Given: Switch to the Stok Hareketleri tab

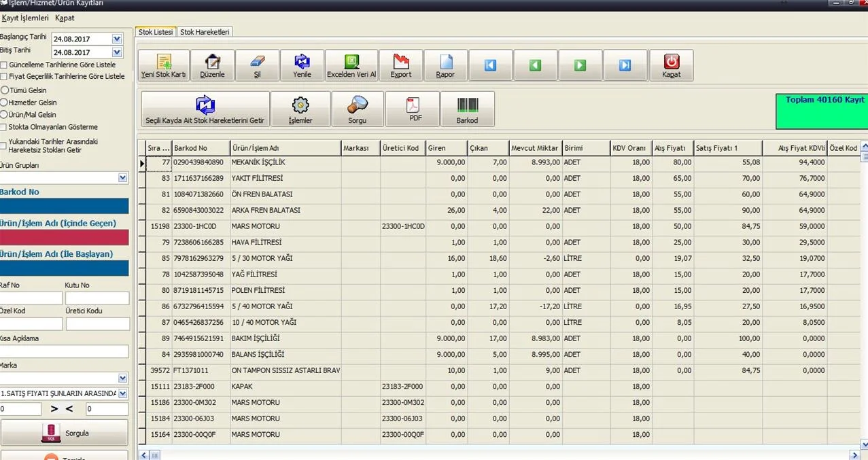Looking at the screenshot, I should [205, 32].
